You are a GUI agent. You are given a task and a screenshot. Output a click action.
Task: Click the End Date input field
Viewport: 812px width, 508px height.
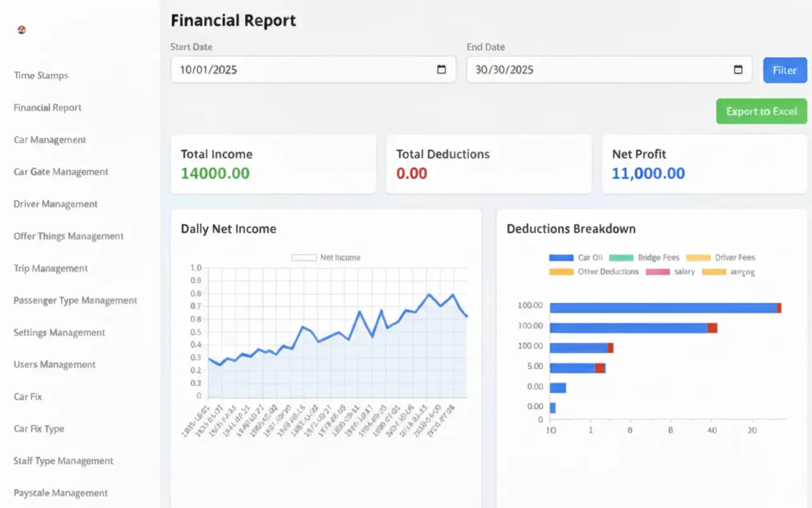pyautogui.click(x=610, y=70)
